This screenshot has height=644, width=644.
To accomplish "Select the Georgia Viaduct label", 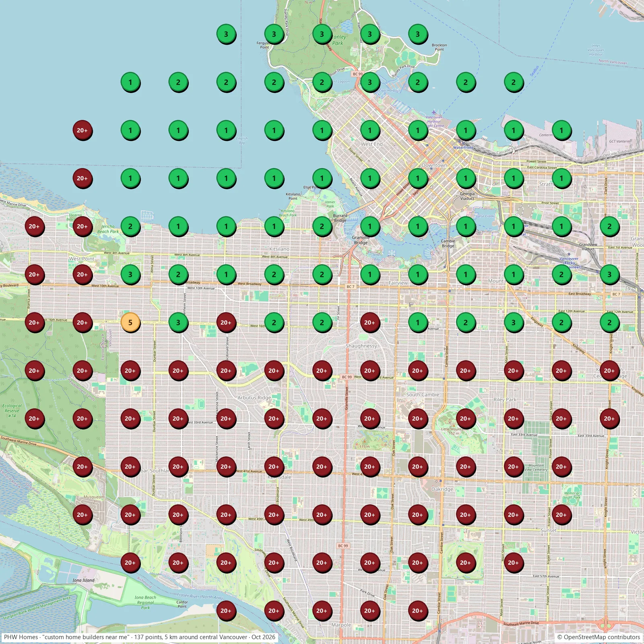I will [467, 196].
